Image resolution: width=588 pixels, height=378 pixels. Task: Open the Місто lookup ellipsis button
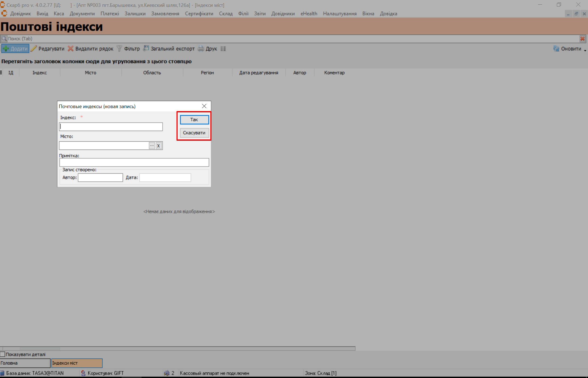point(152,146)
